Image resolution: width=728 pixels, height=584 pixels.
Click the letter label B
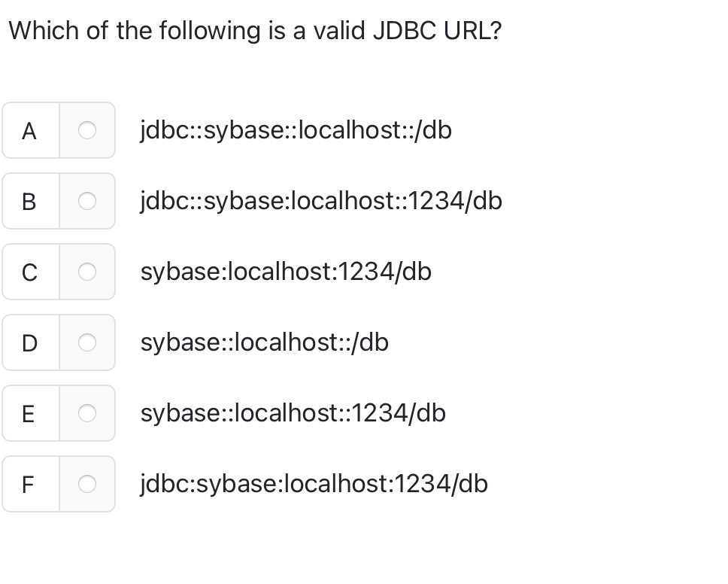coord(29,201)
